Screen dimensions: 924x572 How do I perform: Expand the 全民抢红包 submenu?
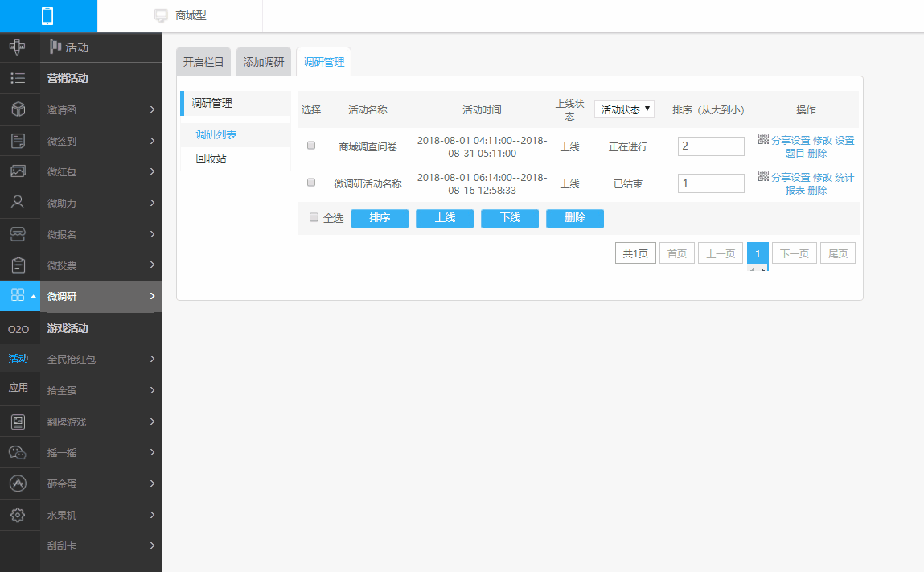click(101, 360)
